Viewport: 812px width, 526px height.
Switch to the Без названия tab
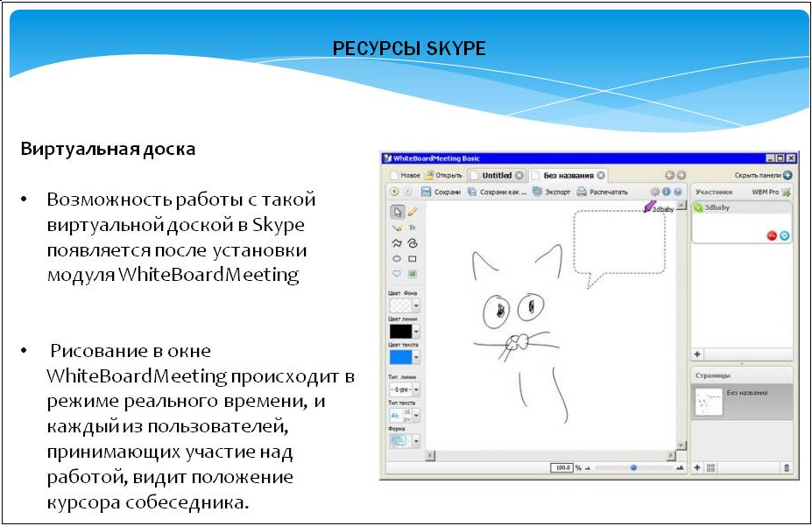pos(568,175)
